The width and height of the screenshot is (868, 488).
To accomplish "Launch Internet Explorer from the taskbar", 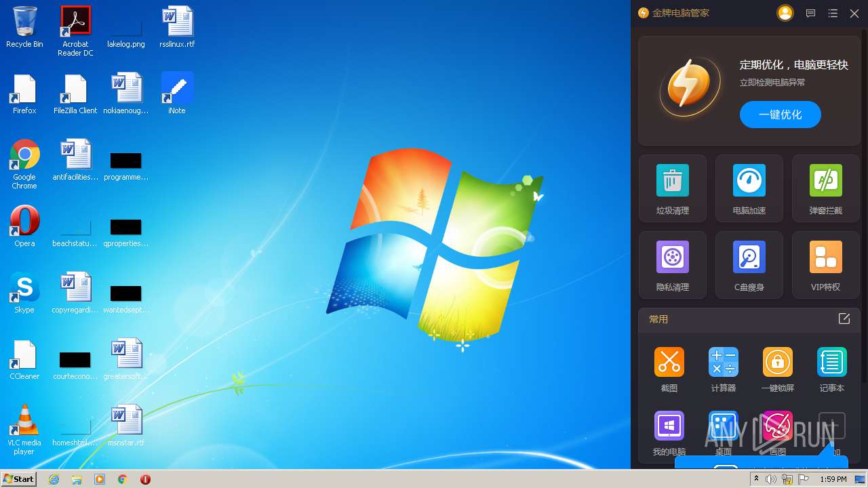I will pos(54,479).
